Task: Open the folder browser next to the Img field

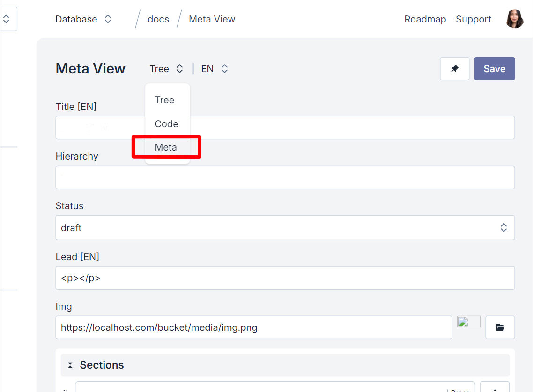Action: (500, 327)
